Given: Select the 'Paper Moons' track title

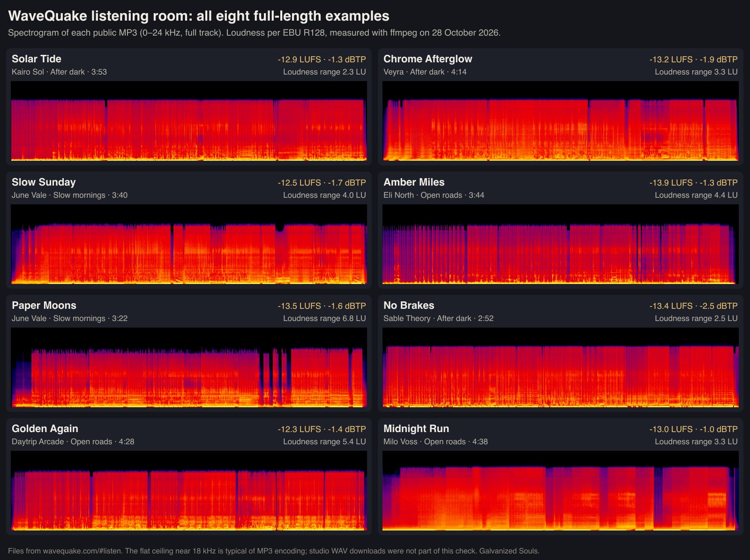Looking at the screenshot, I should tap(44, 306).
